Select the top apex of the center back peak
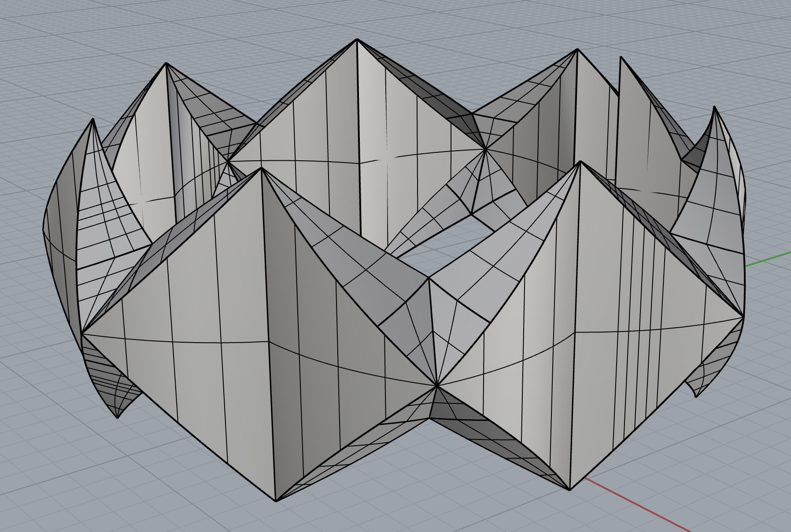This screenshot has height=532, width=791. 357,40
